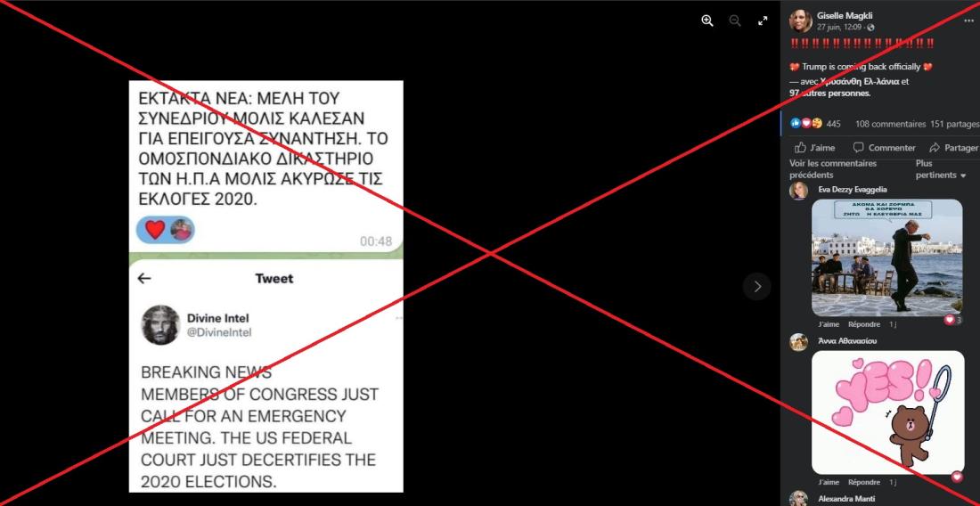Open the Commenter comment button
The image size is (980, 506).
885,148
